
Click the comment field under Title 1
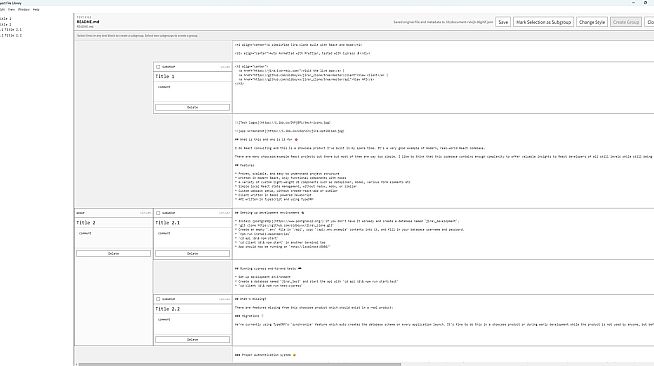pyautogui.click(x=193, y=92)
